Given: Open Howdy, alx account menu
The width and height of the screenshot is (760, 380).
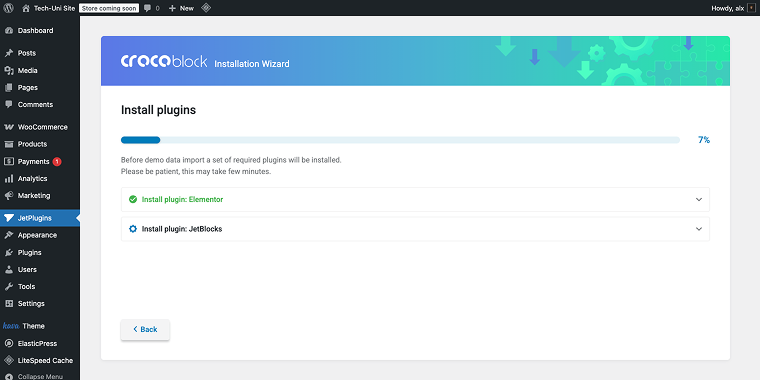Looking at the screenshot, I should tap(734, 8).
